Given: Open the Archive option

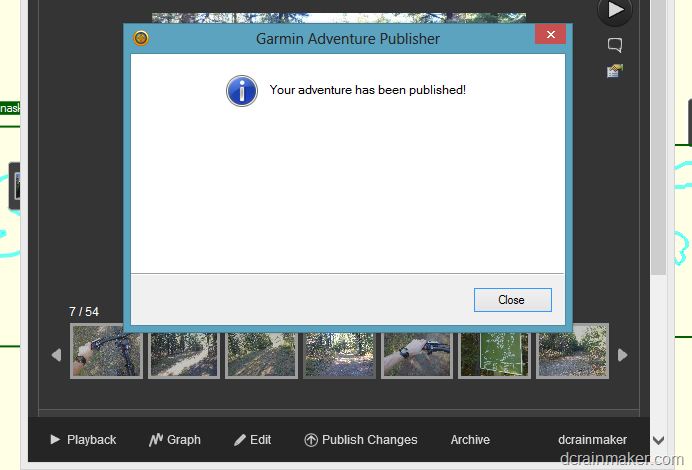Looking at the screenshot, I should [x=470, y=440].
